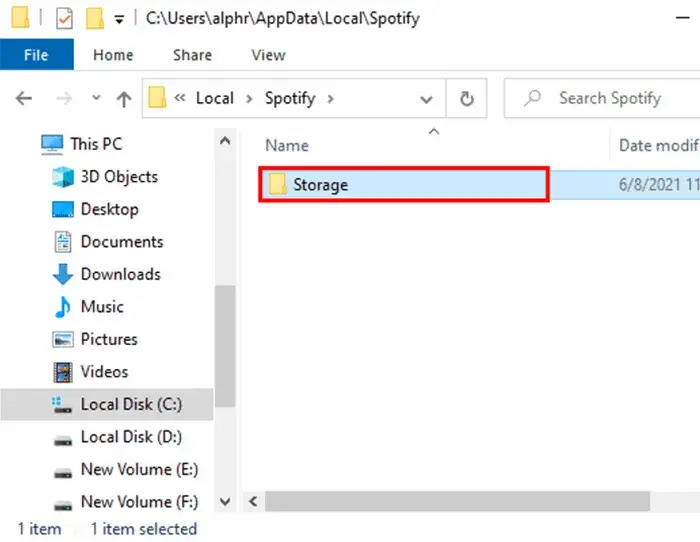700x542 pixels.
Task: Expand the Customize Quick Access Toolbar dropdown
Action: 120,19
